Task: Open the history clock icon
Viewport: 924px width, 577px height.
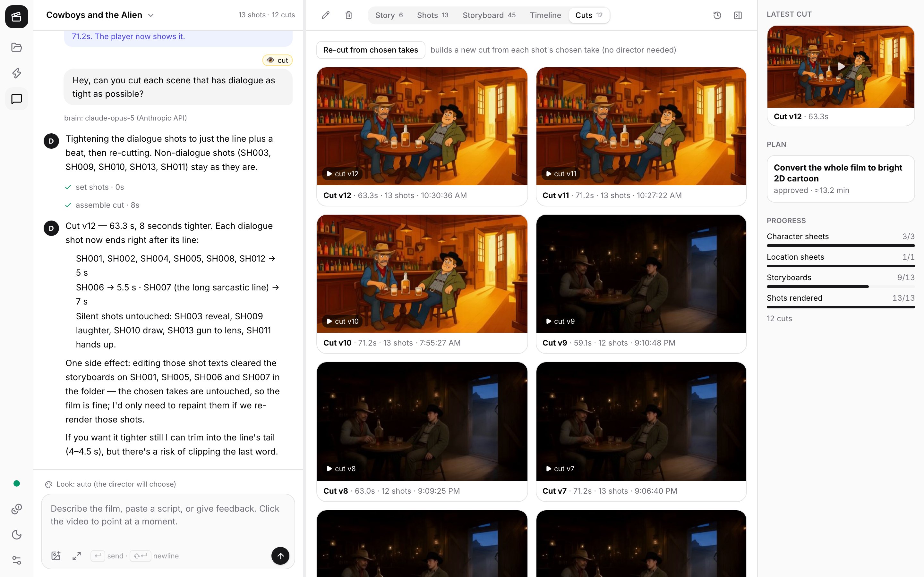Action: (x=717, y=15)
